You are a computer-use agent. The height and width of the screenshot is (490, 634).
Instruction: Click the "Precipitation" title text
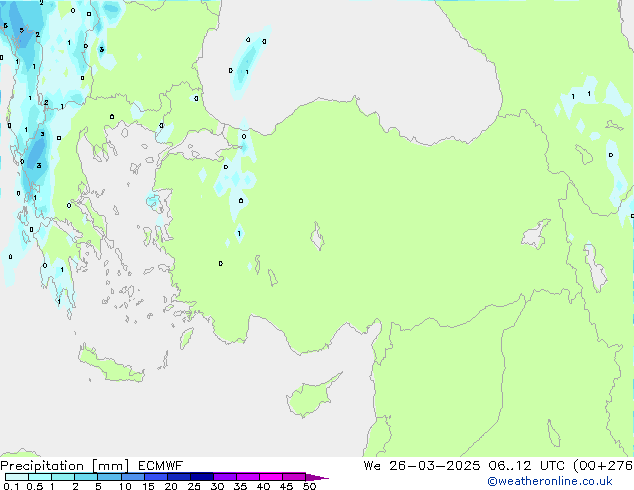42,466
